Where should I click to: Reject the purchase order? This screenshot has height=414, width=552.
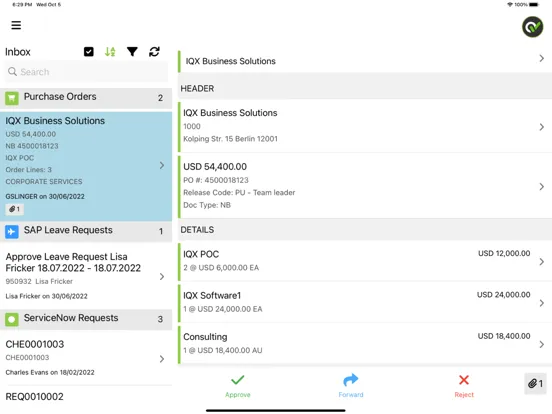point(464,386)
